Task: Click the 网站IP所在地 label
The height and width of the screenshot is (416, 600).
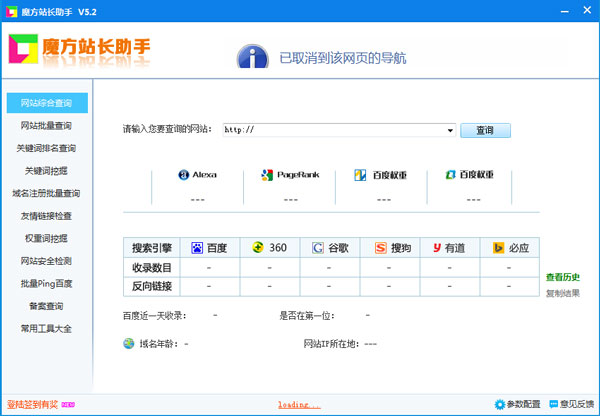Action: pos(332,344)
